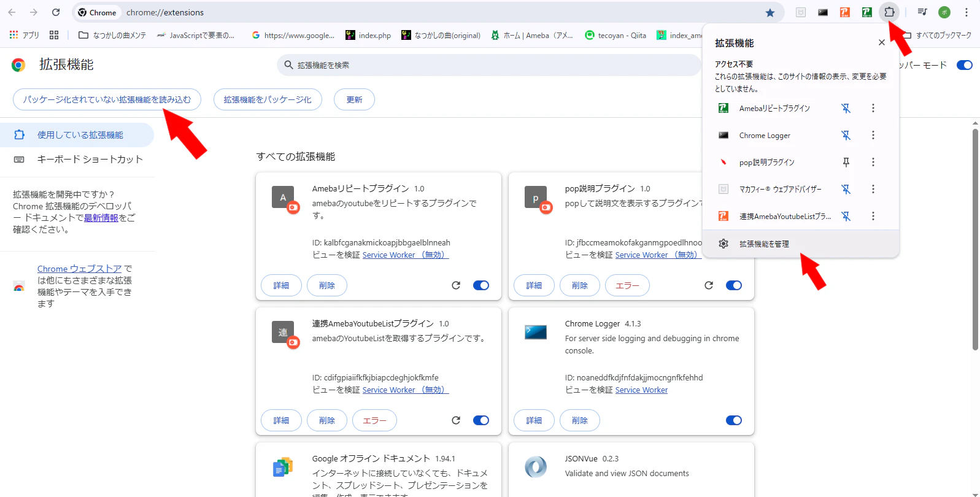Image resolution: width=980 pixels, height=497 pixels.
Task: Open the Chrome Logger Service Worker link
Action: pyautogui.click(x=641, y=390)
